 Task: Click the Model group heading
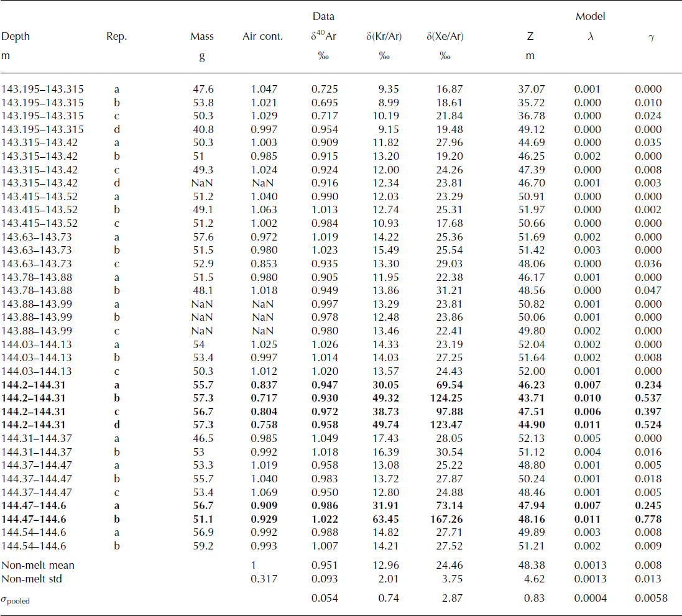(x=590, y=17)
